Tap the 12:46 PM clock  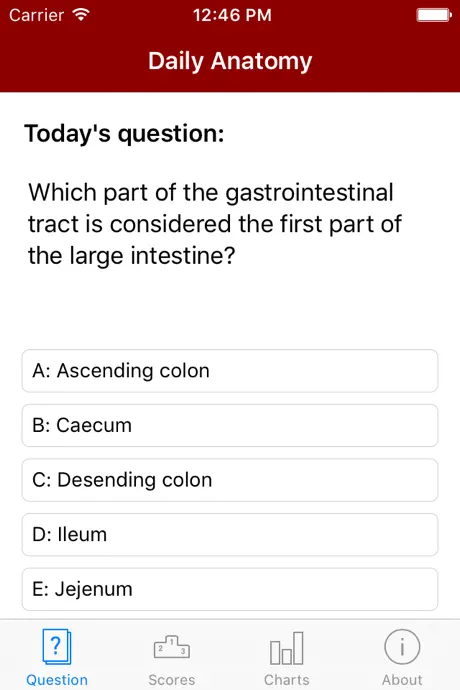coord(232,15)
